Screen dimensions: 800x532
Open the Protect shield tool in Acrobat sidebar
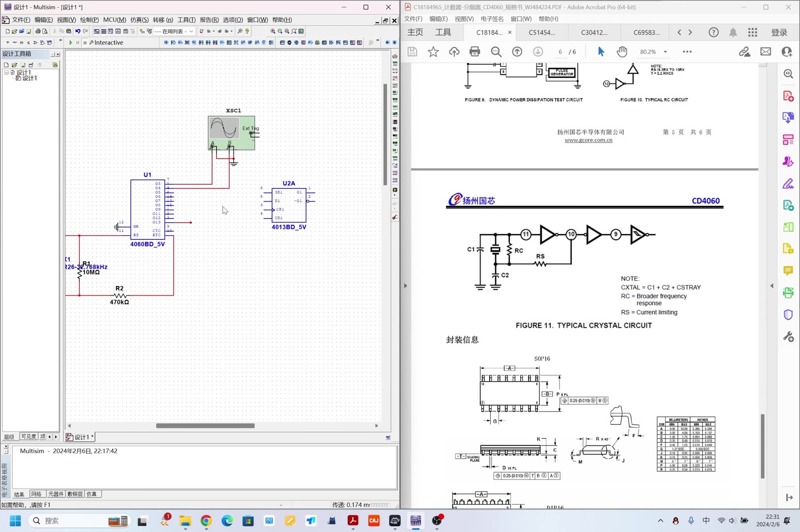(x=788, y=315)
